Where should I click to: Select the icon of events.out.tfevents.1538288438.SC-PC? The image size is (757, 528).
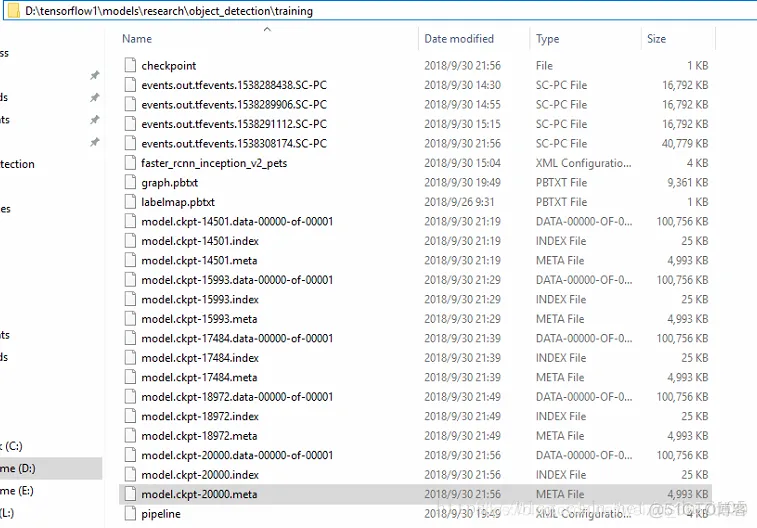point(130,84)
